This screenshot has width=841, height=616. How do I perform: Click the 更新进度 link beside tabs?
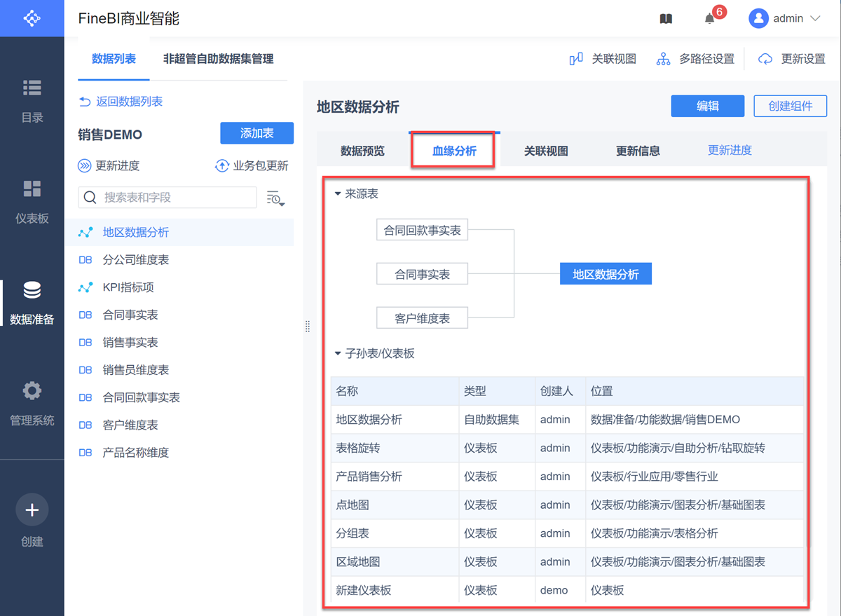[x=730, y=150]
